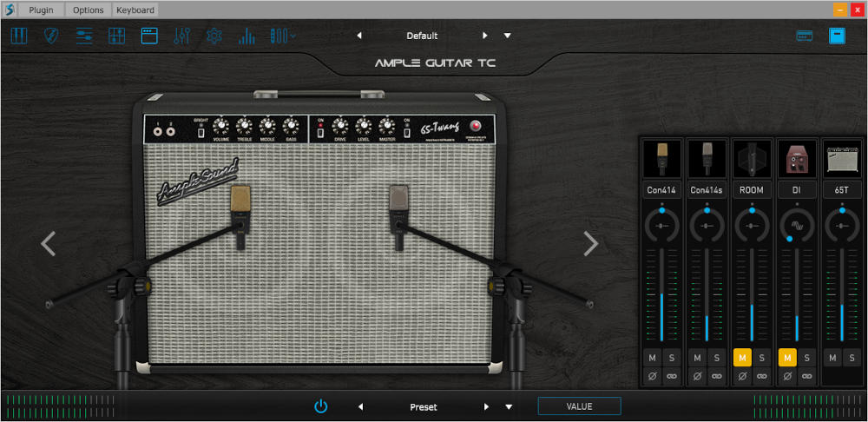This screenshot has width=868, height=422.
Task: Open the guitar pick Strummer icon
Action: coord(51,36)
